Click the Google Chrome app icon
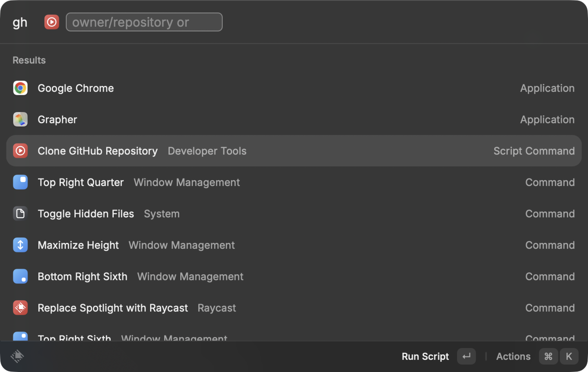 pyautogui.click(x=20, y=88)
